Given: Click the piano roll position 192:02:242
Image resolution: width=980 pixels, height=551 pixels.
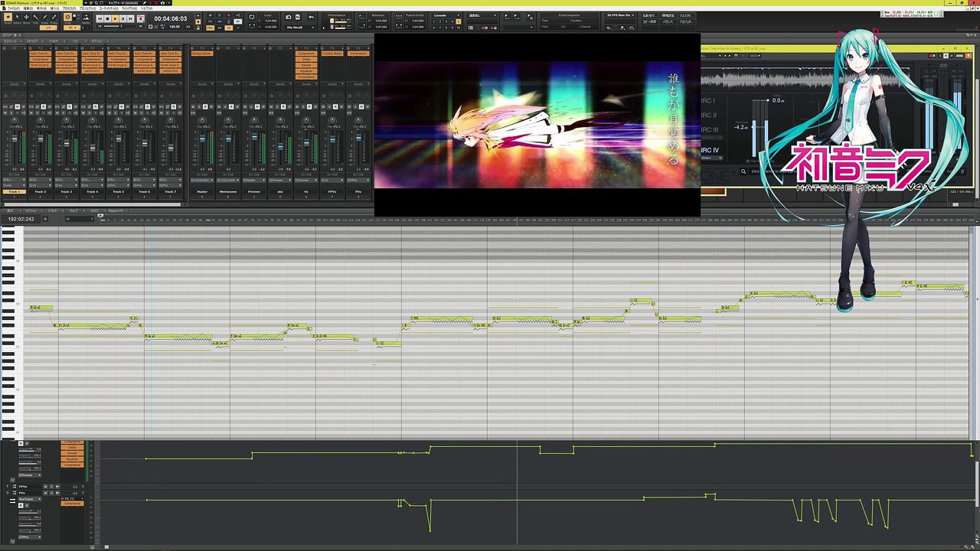Looking at the screenshot, I should click(22, 219).
